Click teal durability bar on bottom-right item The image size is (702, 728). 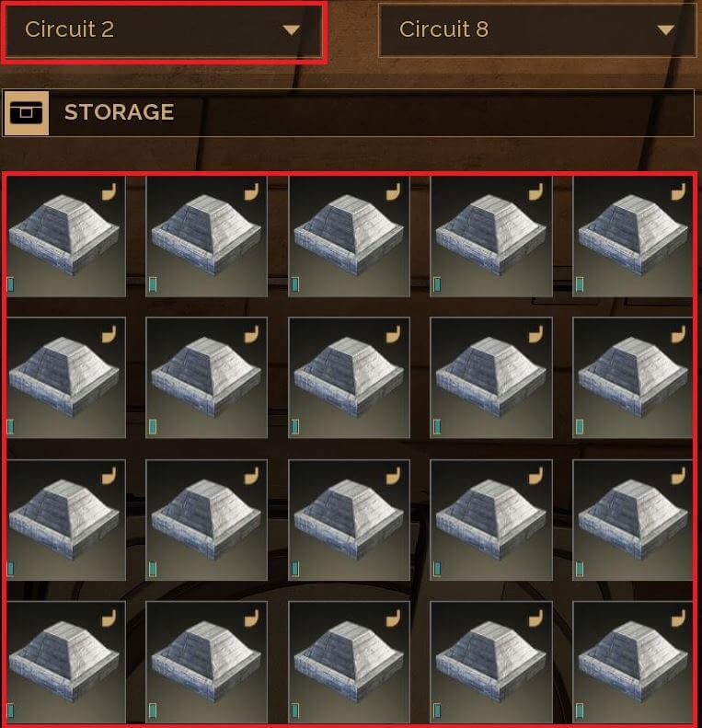[580, 711]
